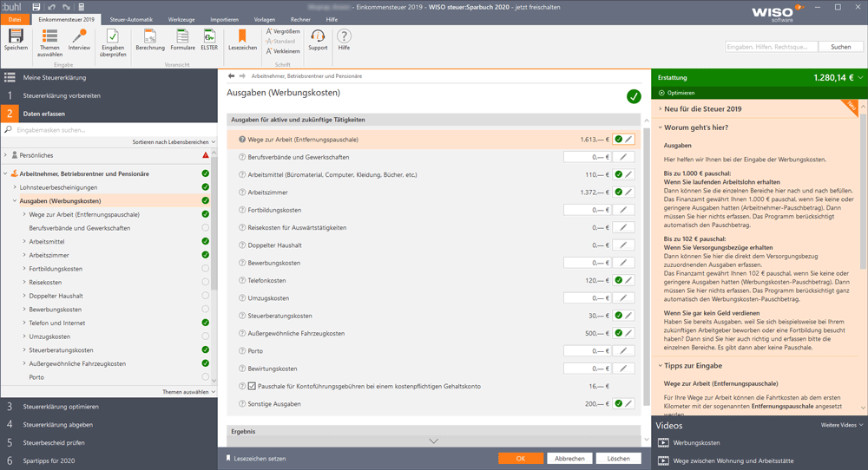
Task: Click the search field Eingaben, Hilfen, Rechtsquellen
Action: 771,47
